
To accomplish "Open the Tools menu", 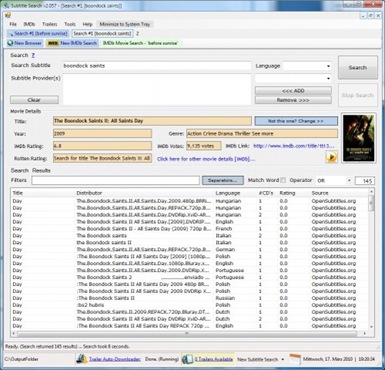I will pos(70,24).
